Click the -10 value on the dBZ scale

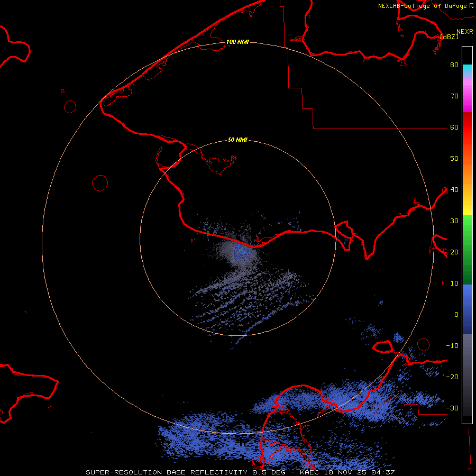tap(452, 345)
